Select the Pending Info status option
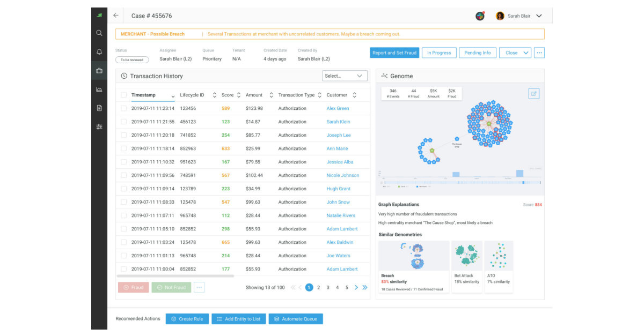Image resolution: width=644 pixels, height=336 pixels. [478, 53]
